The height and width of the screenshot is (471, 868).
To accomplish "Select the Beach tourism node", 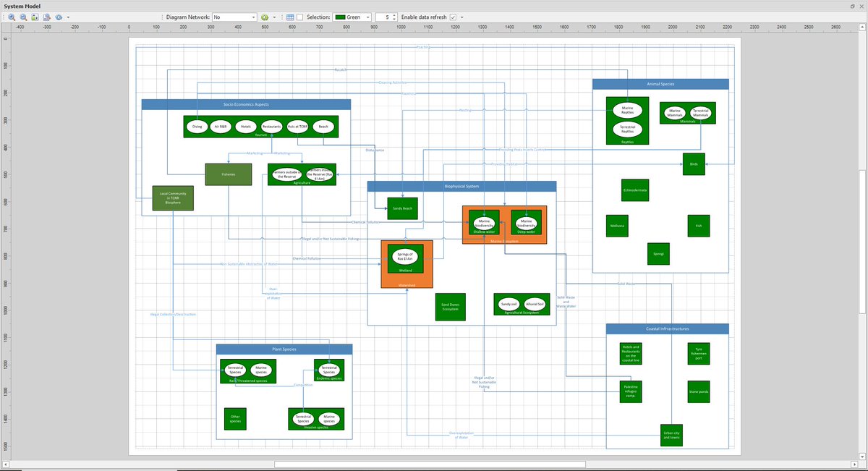I will (x=323, y=127).
